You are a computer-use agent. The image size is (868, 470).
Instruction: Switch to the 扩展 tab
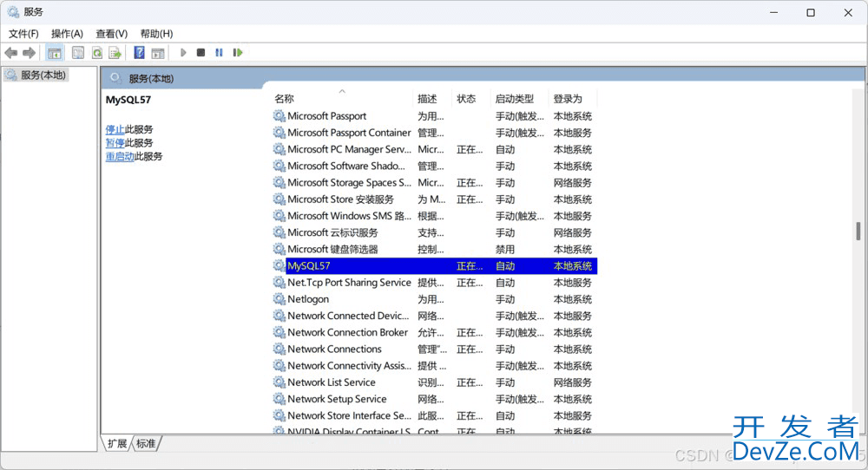click(117, 443)
